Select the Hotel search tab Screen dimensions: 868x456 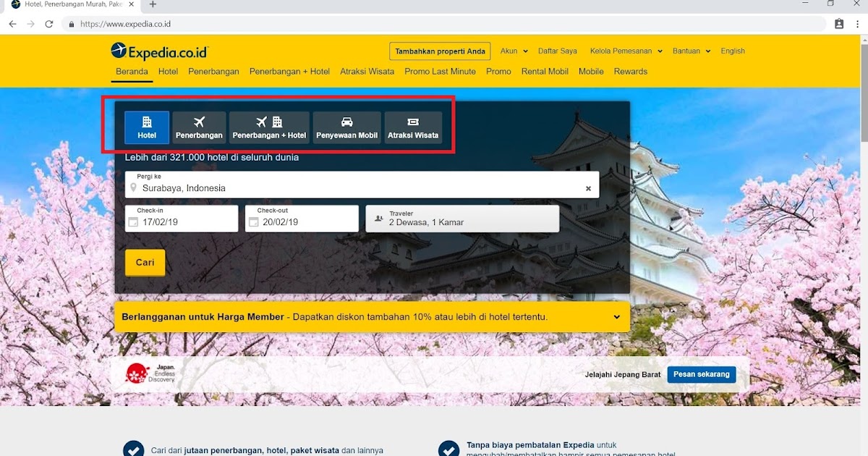[147, 127]
